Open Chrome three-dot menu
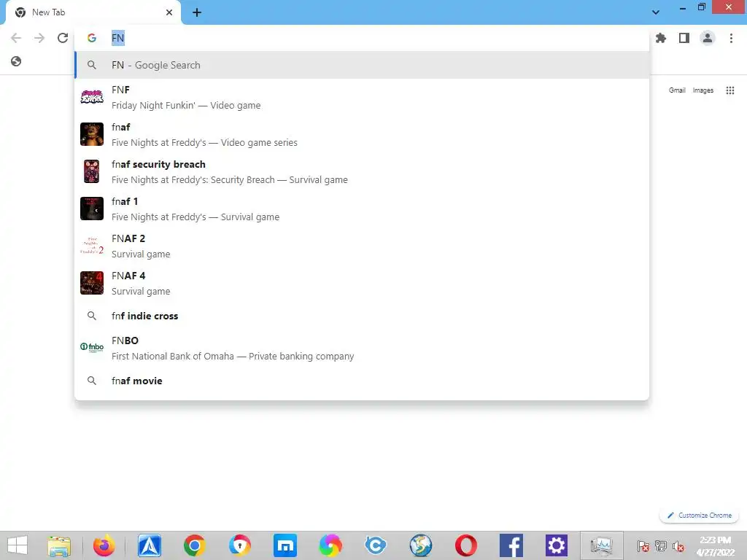This screenshot has width=747, height=560. click(x=731, y=38)
